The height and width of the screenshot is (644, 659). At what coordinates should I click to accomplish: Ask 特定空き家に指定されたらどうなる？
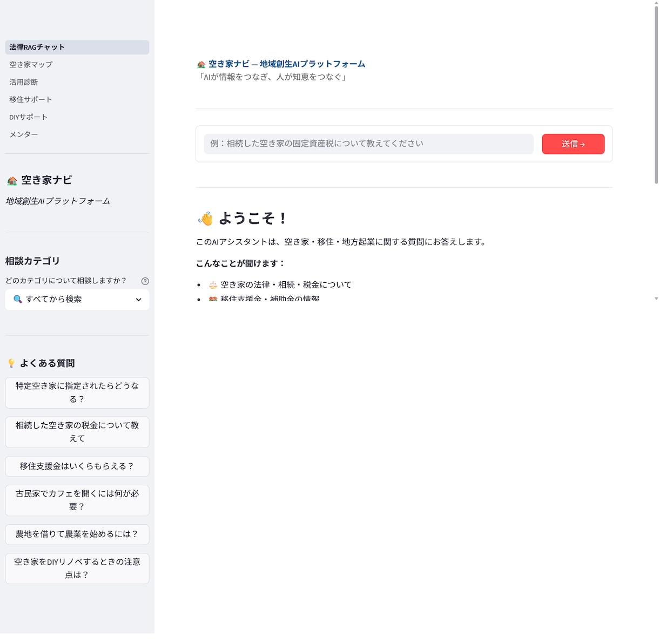point(77,393)
